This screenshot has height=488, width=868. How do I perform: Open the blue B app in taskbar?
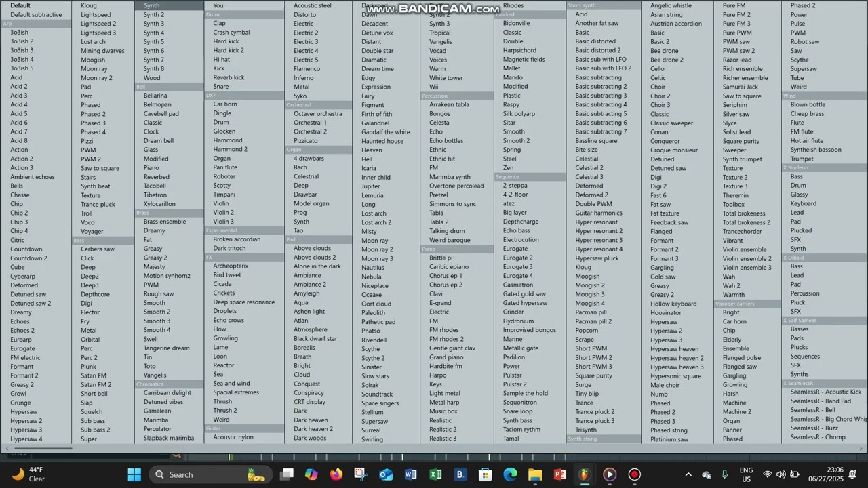click(x=460, y=474)
